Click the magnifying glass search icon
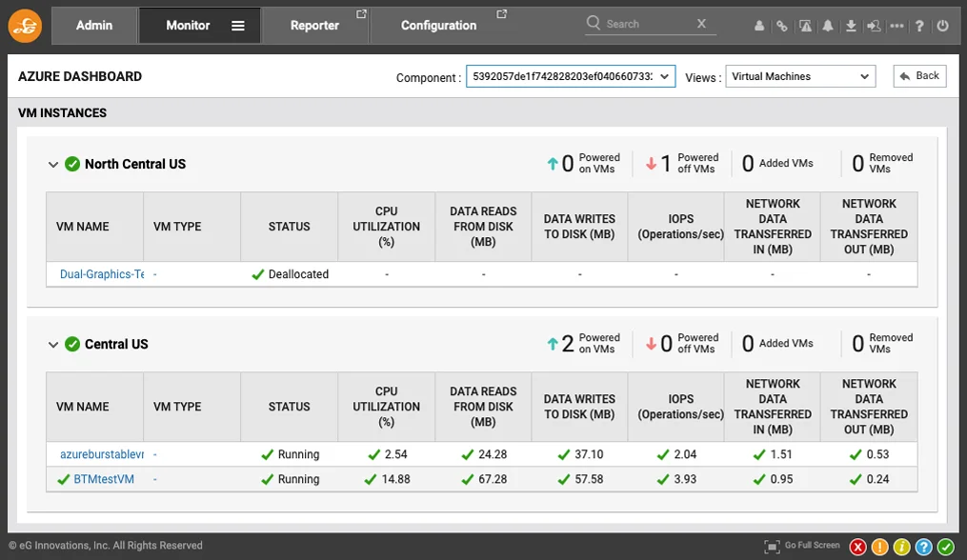The width and height of the screenshot is (967, 560). pyautogui.click(x=594, y=23)
